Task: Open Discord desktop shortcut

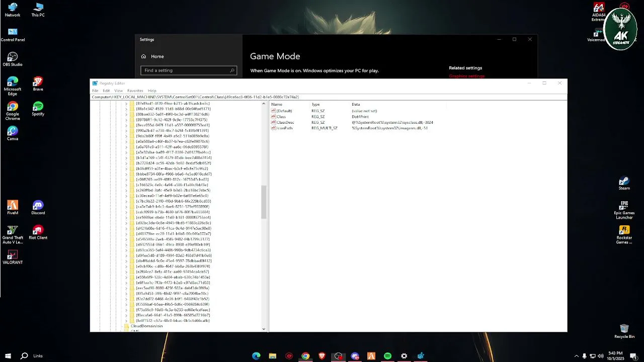Action: 38,208
